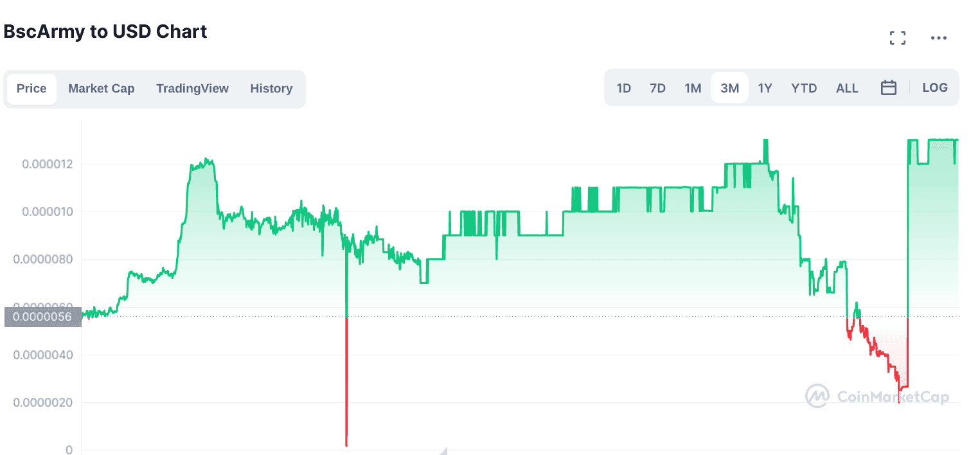Choose the YTD time range
This screenshot has width=980, height=455.
(804, 88)
